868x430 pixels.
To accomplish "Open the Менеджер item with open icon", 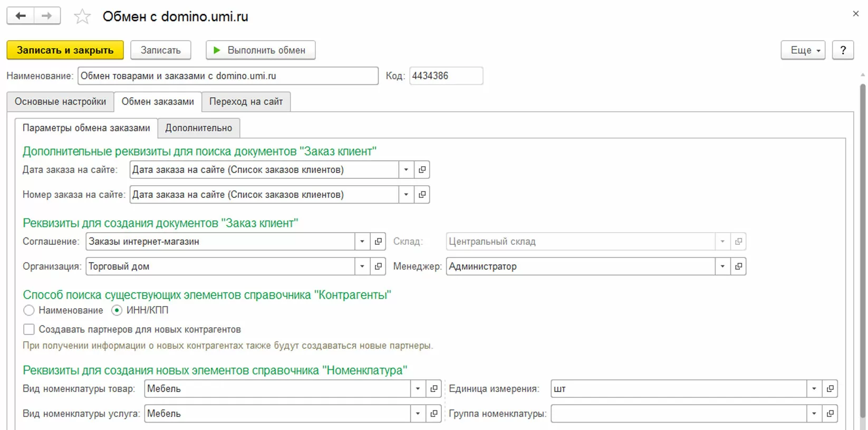I will tap(738, 266).
